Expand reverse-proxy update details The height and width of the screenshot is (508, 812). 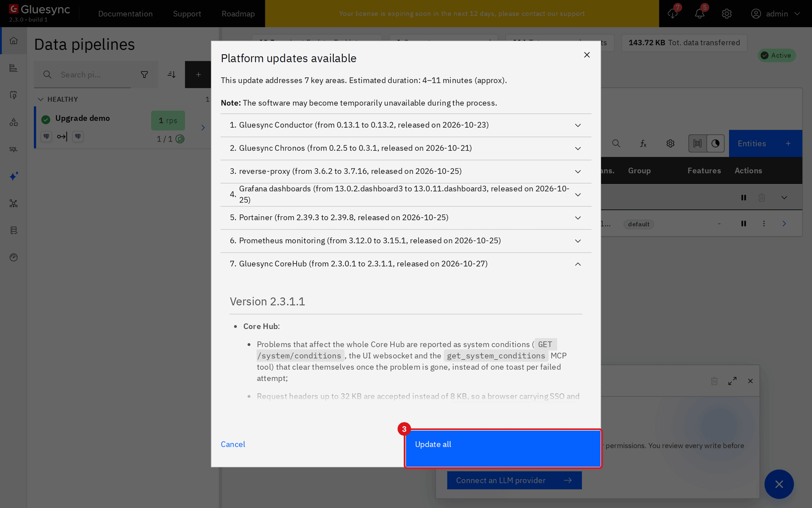click(x=406, y=171)
